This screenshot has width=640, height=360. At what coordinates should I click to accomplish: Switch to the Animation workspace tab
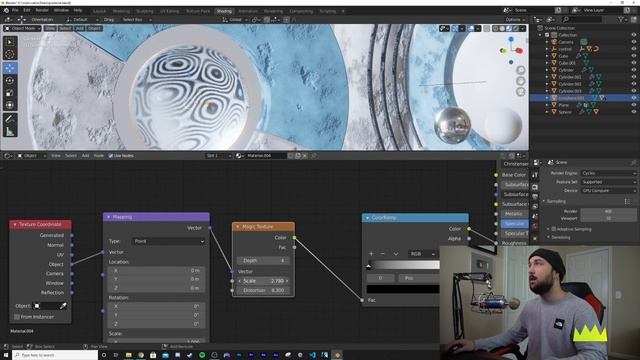click(x=248, y=11)
